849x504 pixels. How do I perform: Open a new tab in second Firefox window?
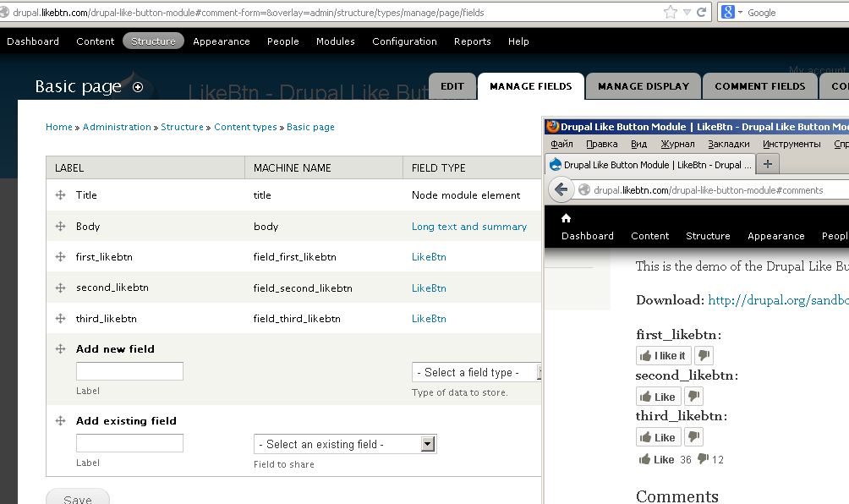coord(767,164)
